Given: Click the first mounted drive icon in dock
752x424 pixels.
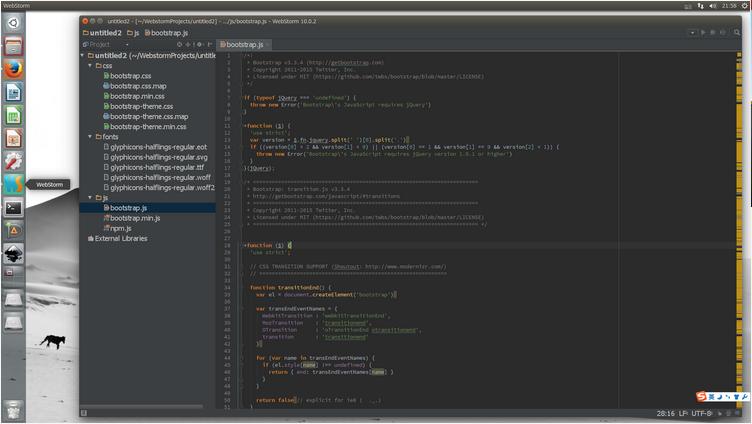Looking at the screenshot, I should coord(13,300).
